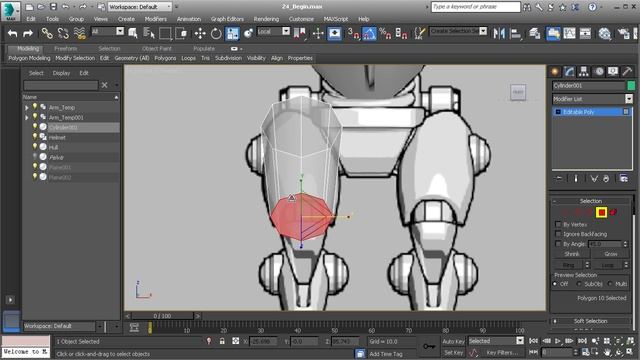Open the Hierarchy command panel tab
This screenshot has width=640, height=360.
pyautogui.click(x=584, y=71)
